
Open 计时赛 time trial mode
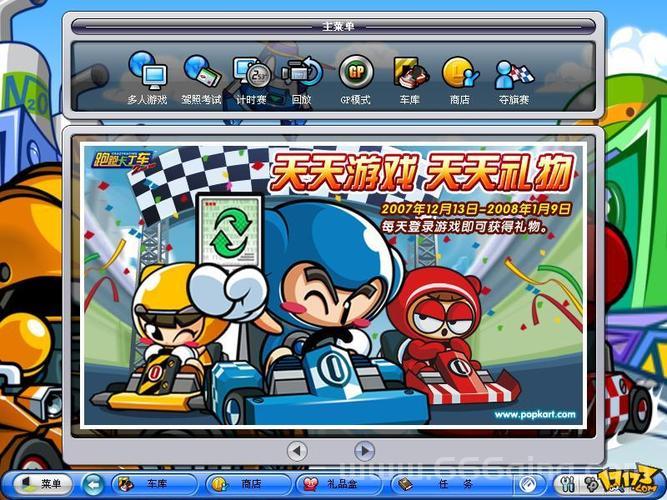[252, 80]
